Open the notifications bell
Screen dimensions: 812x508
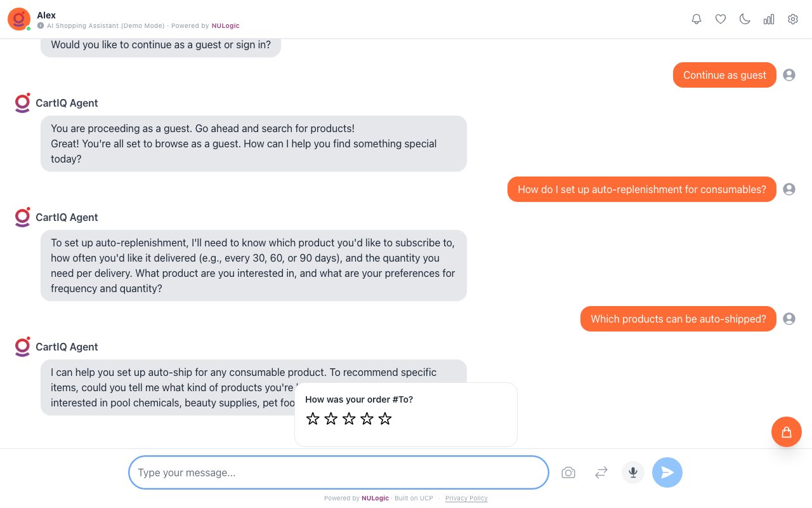697,19
